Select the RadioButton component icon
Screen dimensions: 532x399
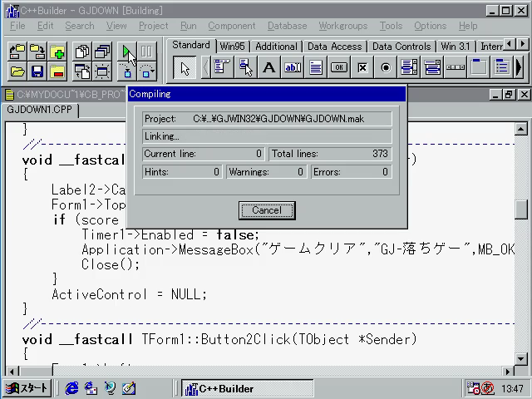click(x=386, y=67)
